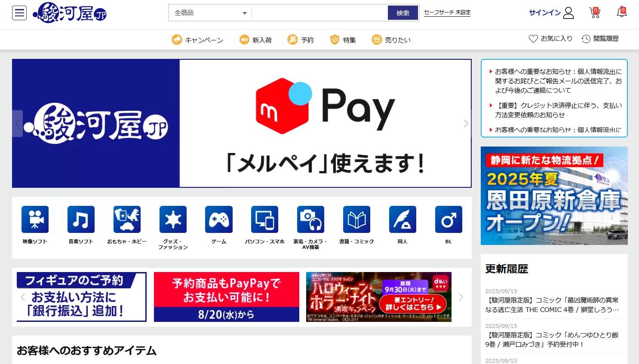Select the ゲーム category icon
This screenshot has width=639, height=364.
pyautogui.click(x=219, y=219)
